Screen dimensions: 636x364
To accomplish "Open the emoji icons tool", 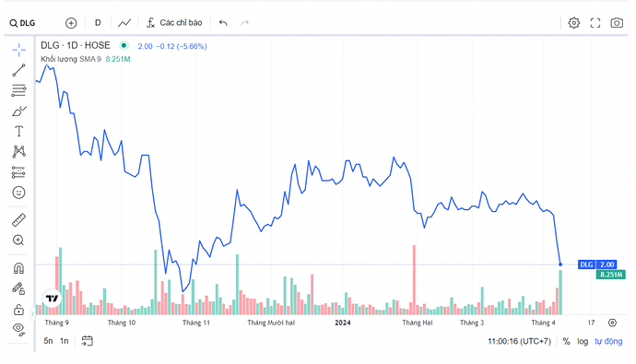I will (18, 193).
